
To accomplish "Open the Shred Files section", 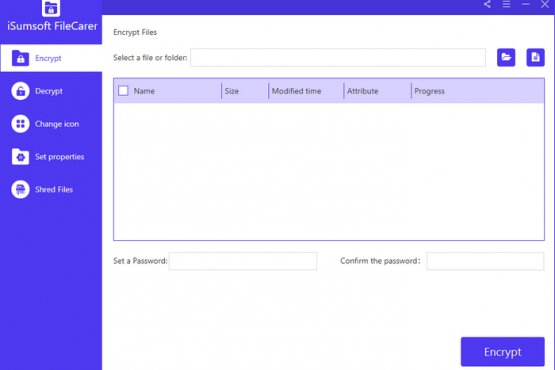I will tap(51, 189).
